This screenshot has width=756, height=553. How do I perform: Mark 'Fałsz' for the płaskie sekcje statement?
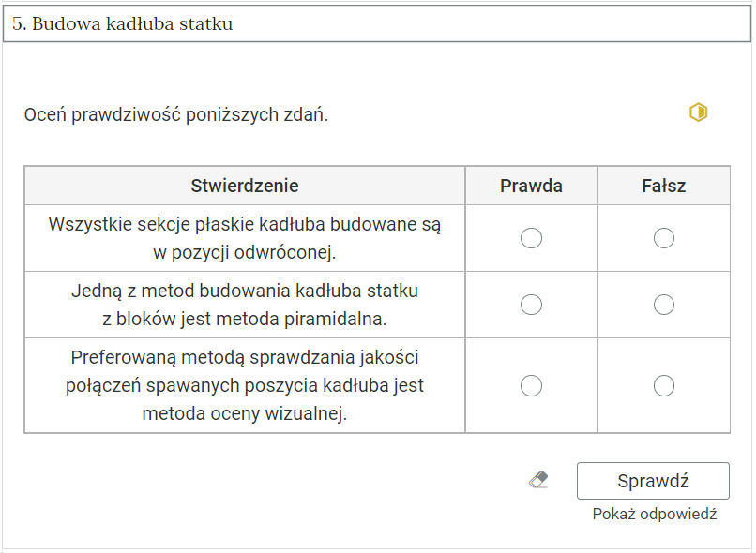(664, 238)
